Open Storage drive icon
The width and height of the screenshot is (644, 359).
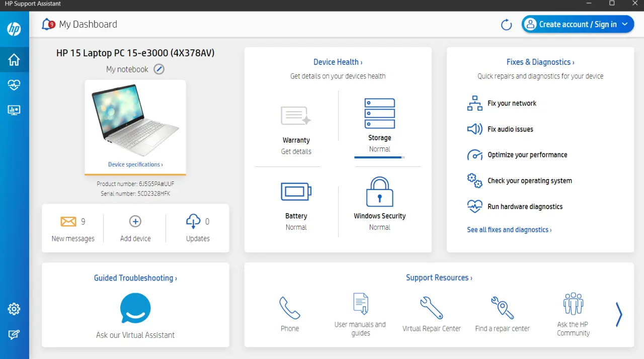(x=379, y=114)
